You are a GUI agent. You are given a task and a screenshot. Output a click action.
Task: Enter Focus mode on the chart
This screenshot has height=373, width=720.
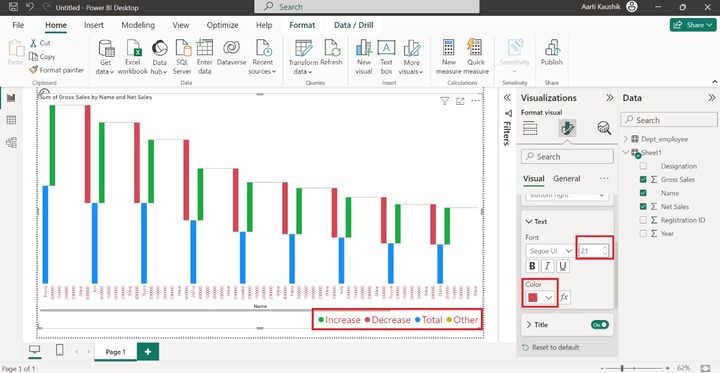tap(460, 101)
